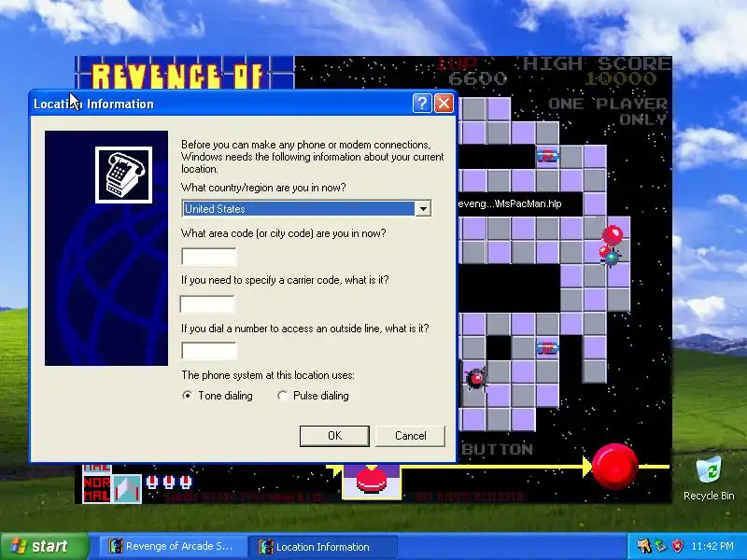The width and height of the screenshot is (747, 560).
Task: Click the network connection tray icon
Action: pos(661,546)
